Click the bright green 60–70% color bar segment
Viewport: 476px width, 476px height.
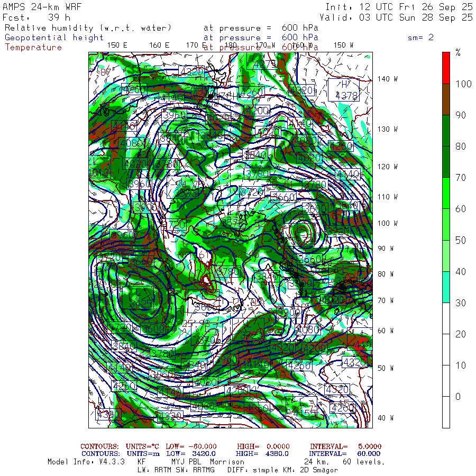coord(446,193)
